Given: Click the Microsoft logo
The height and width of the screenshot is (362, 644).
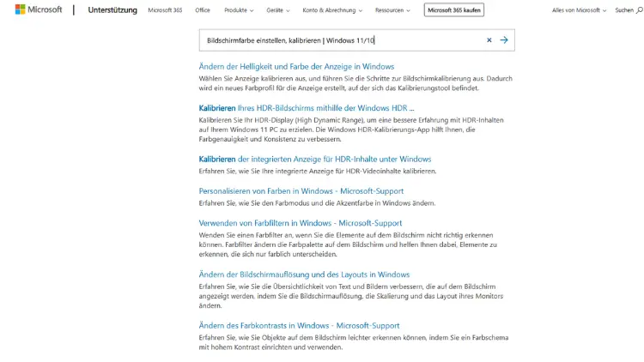Looking at the screenshot, I should (x=38, y=9).
